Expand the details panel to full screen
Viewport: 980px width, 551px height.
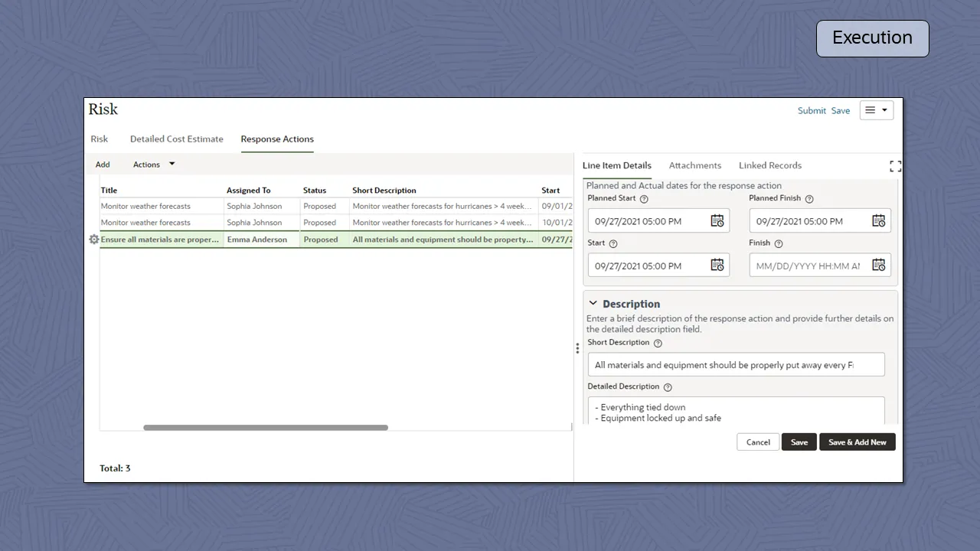[895, 165]
